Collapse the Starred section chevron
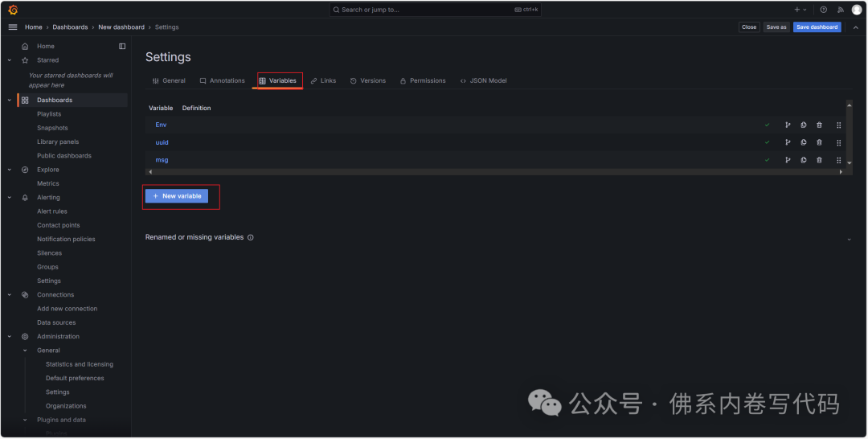Screen dimensions: 868x439 (x=10, y=60)
